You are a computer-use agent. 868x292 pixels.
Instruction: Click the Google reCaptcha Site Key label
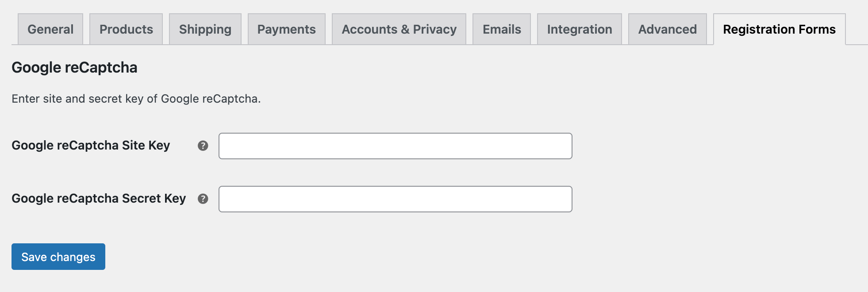pyautogui.click(x=91, y=145)
